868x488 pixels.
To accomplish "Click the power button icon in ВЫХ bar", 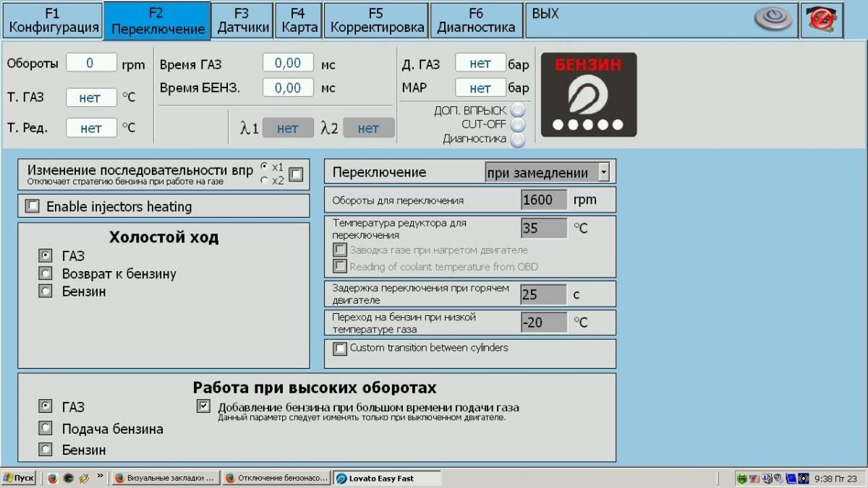I will pos(773,20).
